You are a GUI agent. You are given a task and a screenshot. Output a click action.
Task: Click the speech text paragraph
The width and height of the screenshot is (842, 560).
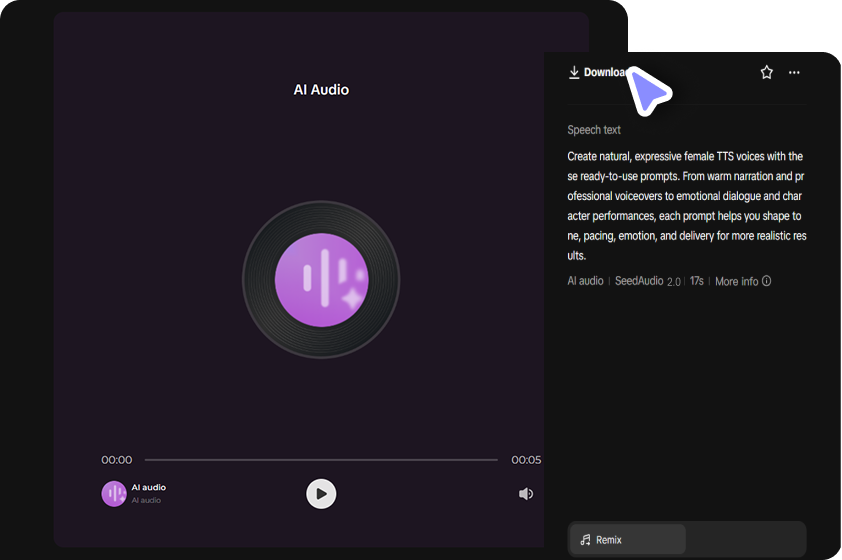[687, 206]
